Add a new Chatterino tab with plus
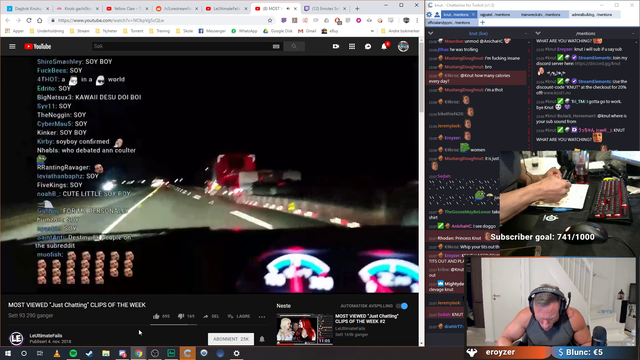Viewport: 640px width, 360px height. click(x=482, y=22)
